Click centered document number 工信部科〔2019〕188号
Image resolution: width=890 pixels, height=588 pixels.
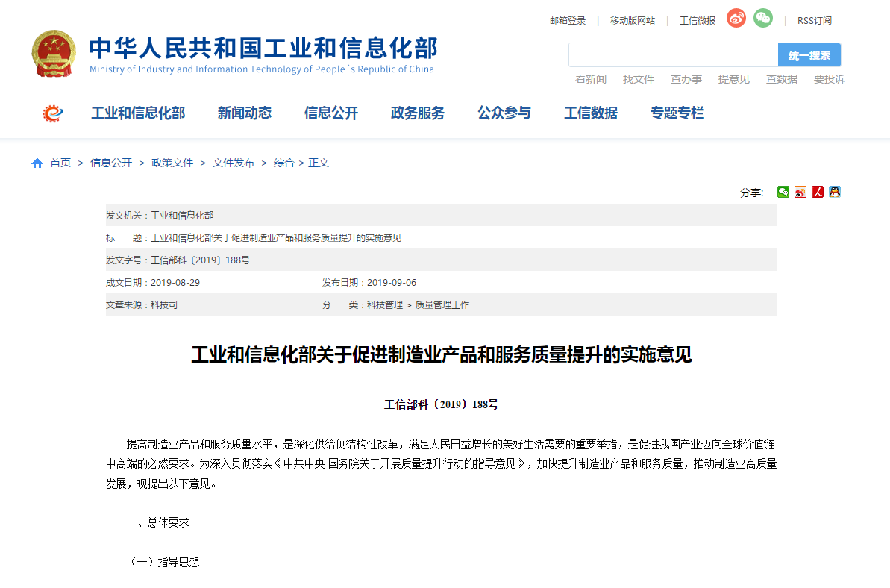[x=441, y=404]
